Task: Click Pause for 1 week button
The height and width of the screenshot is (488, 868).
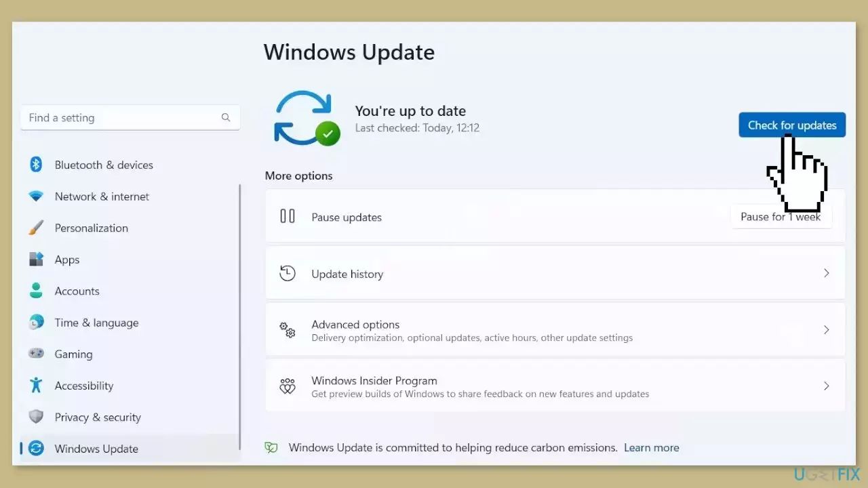Action: [x=781, y=217]
